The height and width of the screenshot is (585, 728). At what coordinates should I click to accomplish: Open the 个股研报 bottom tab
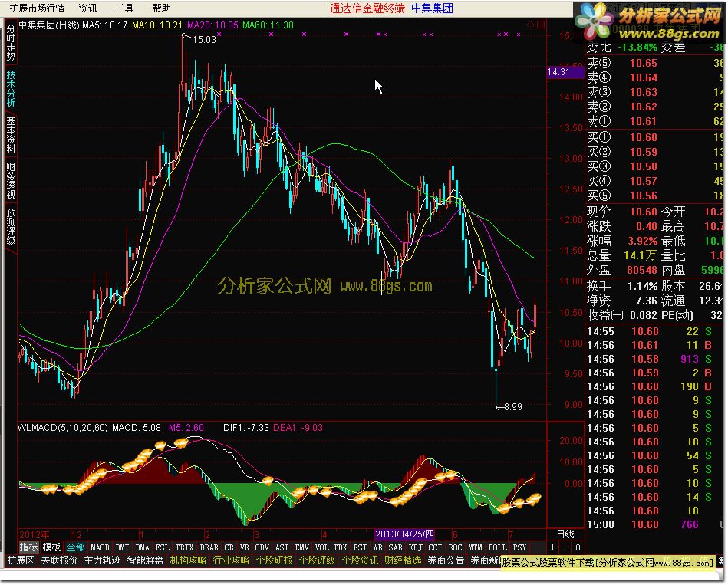274,560
